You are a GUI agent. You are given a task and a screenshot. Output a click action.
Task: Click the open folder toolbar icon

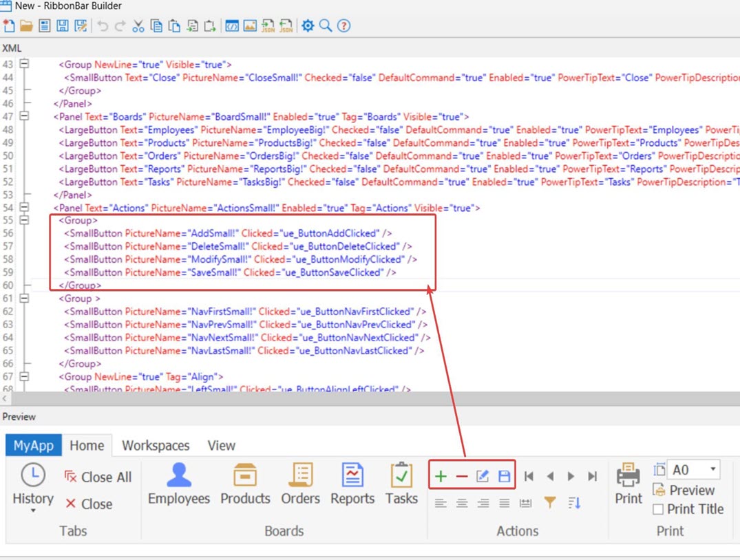[x=26, y=26]
